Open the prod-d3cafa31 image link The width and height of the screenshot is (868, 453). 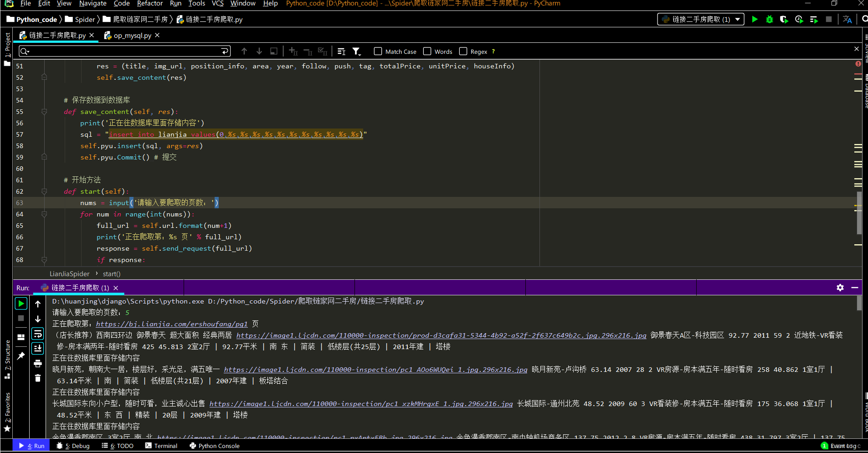point(441,335)
